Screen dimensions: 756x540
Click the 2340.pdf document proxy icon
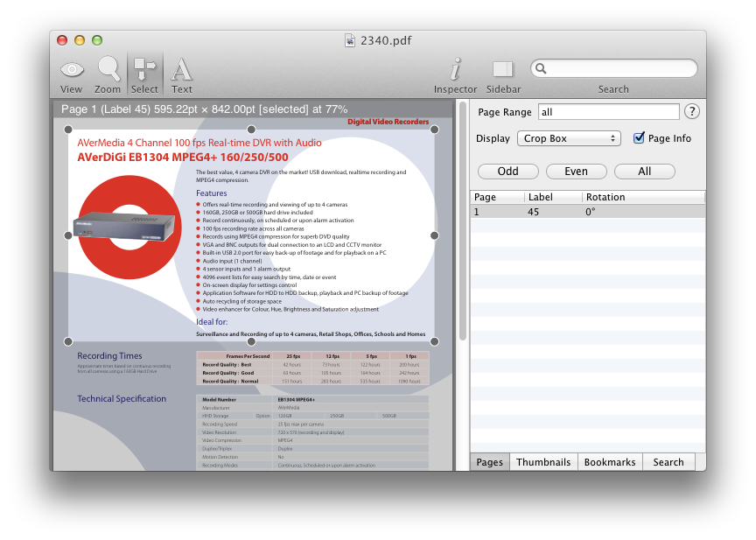pos(350,40)
